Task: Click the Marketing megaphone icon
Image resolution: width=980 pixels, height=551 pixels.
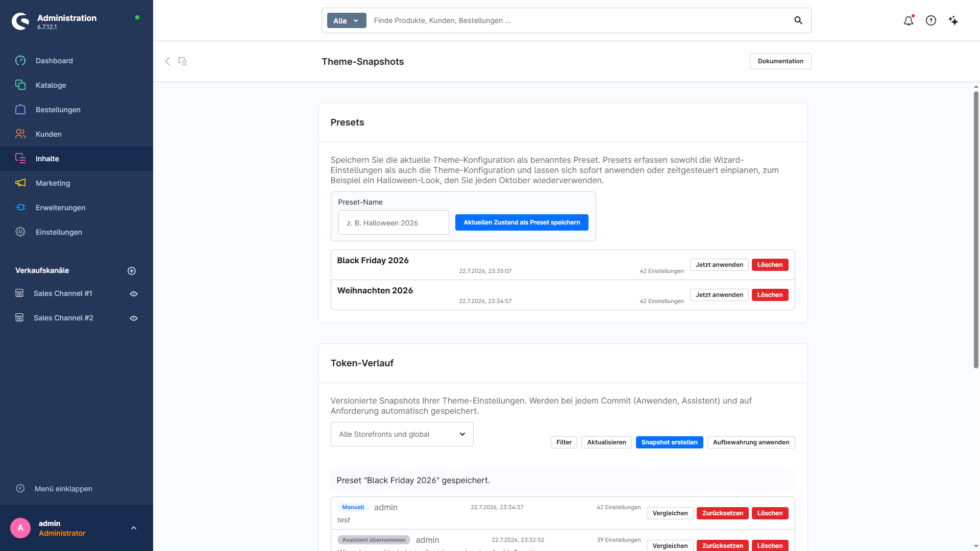Action: click(x=20, y=183)
